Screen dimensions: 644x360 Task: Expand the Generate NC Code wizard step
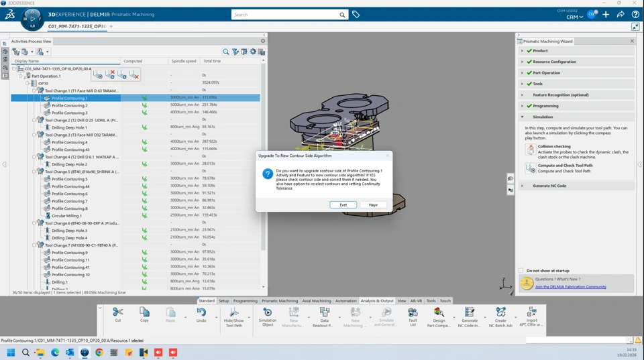click(x=522, y=186)
